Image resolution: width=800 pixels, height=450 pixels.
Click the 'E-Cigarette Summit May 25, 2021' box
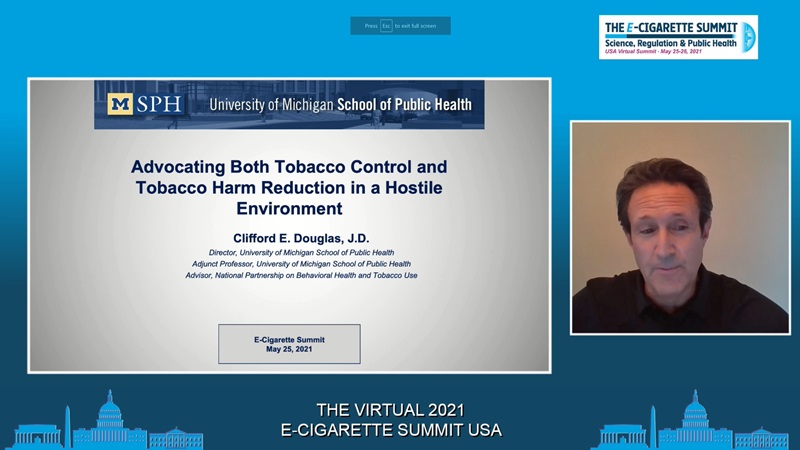click(x=289, y=344)
